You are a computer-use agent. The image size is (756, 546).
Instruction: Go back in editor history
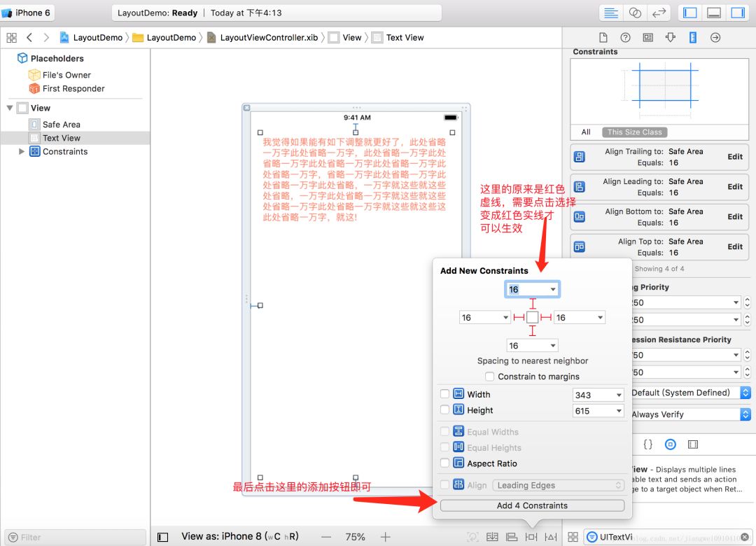tap(29, 38)
